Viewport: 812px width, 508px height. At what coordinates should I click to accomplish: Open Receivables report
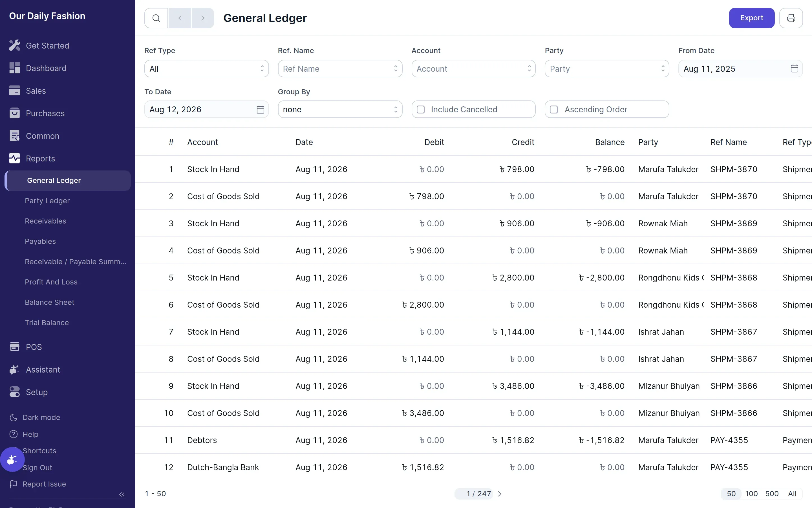(46, 221)
